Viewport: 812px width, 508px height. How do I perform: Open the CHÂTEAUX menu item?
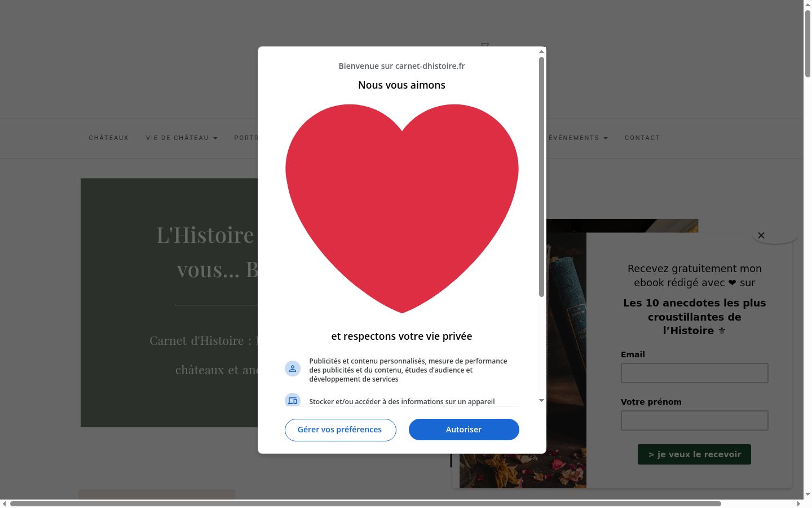108,138
